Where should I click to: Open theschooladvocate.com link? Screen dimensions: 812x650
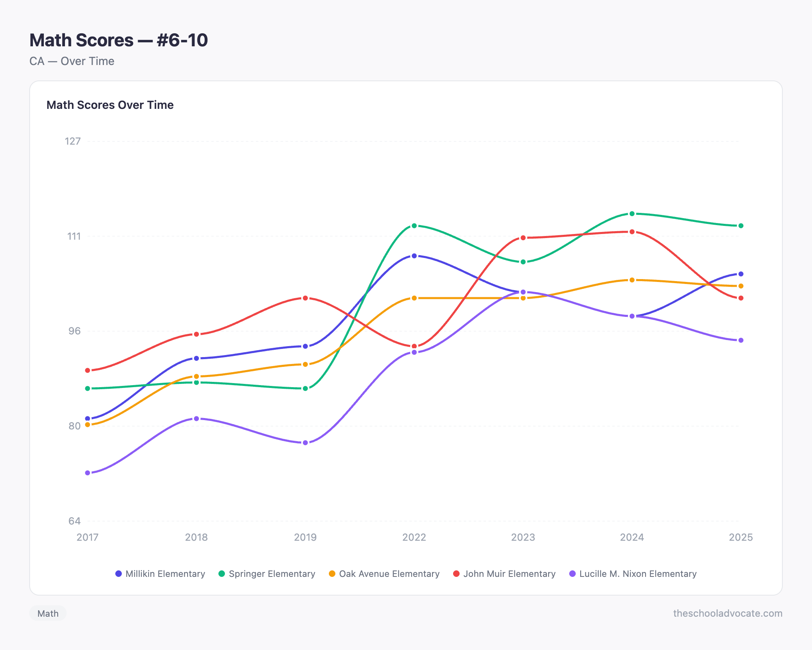pos(728,613)
